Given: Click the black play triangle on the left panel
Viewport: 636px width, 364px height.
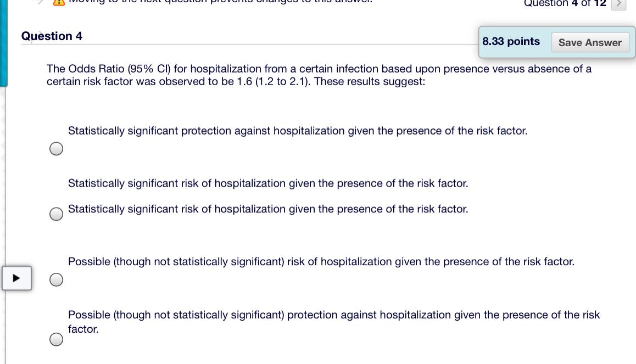Looking at the screenshot, I should pyautogui.click(x=16, y=278).
